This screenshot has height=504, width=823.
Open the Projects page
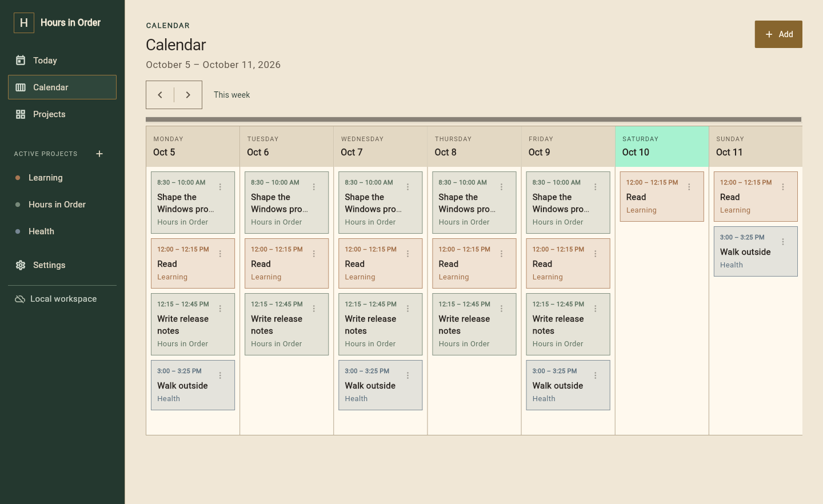pos(62,114)
